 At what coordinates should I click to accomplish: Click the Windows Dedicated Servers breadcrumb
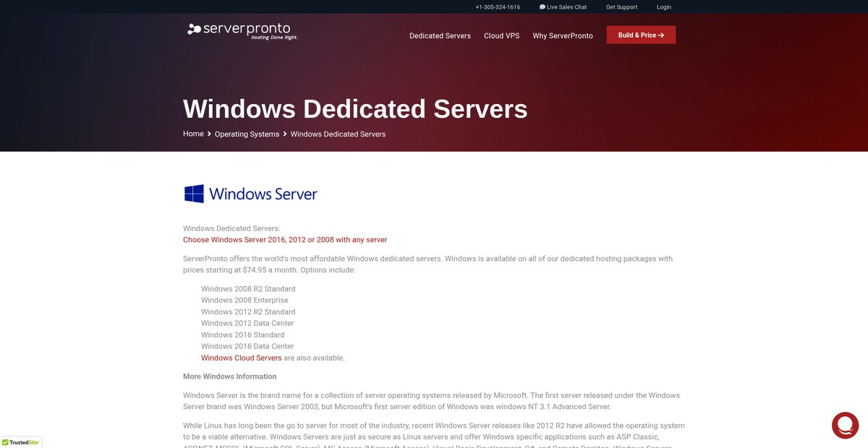pyautogui.click(x=338, y=134)
